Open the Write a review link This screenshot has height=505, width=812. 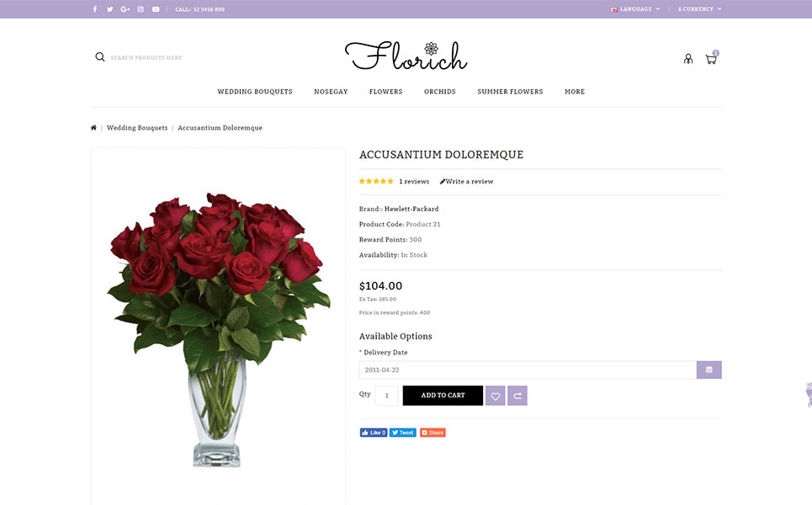467,181
